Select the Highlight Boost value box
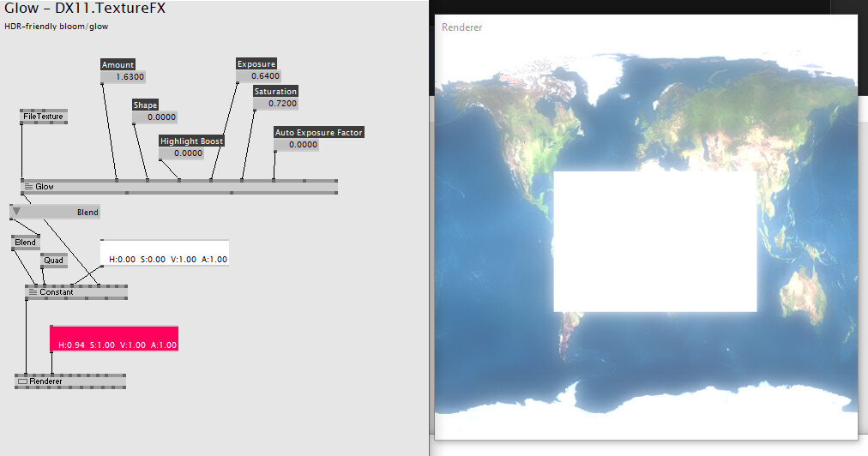The image size is (868, 456). pos(181,153)
